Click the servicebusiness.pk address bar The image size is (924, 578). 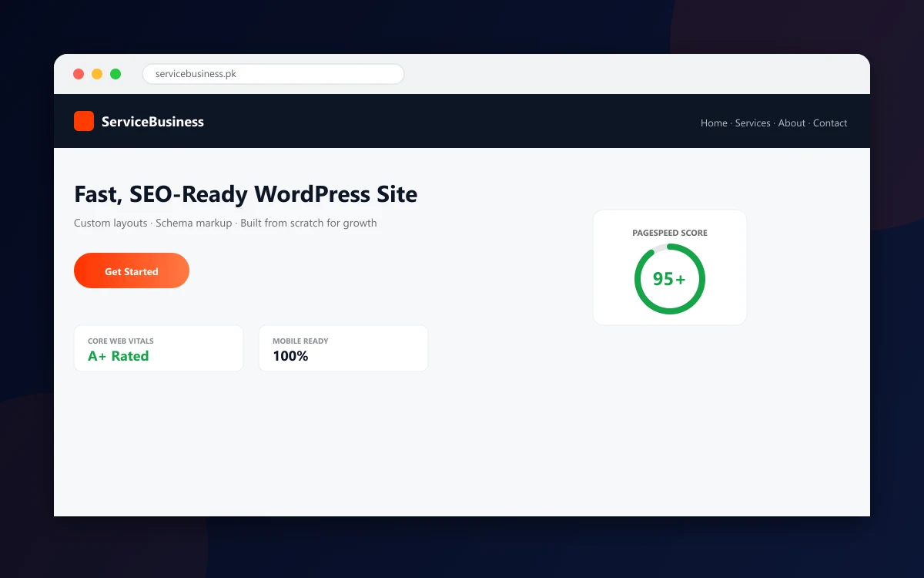point(273,74)
